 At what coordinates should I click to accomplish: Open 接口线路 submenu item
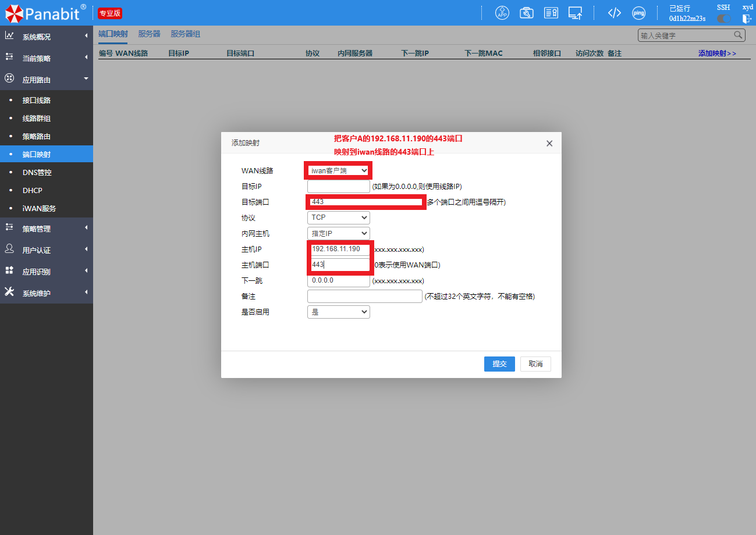[x=47, y=100]
